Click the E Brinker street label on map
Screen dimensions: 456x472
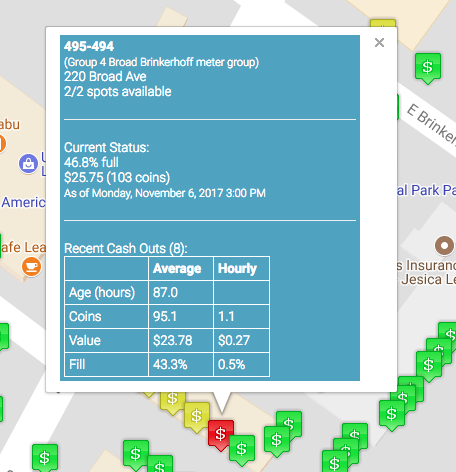[431, 124]
